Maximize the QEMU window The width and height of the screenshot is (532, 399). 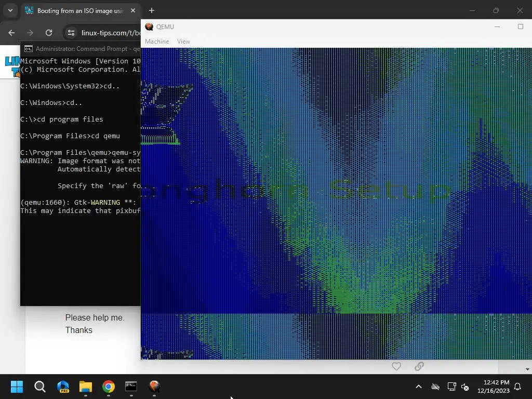(x=520, y=26)
